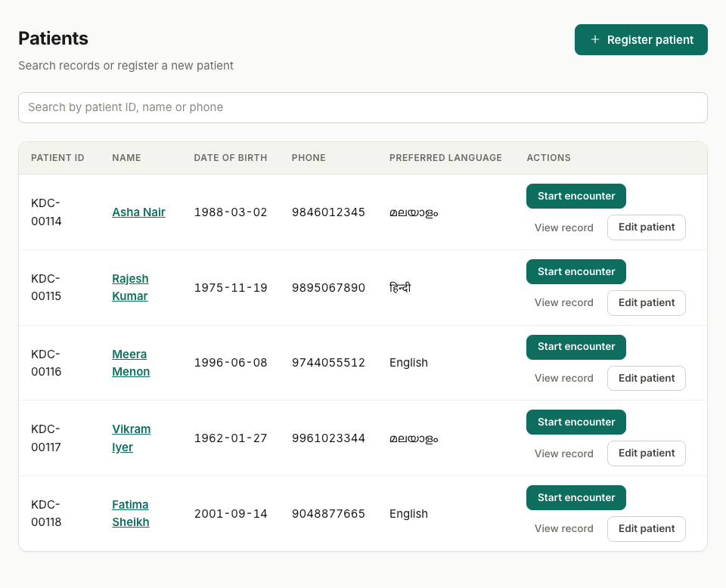The image size is (726, 588).
Task: Click phone number 9846012345
Action: 328,212
